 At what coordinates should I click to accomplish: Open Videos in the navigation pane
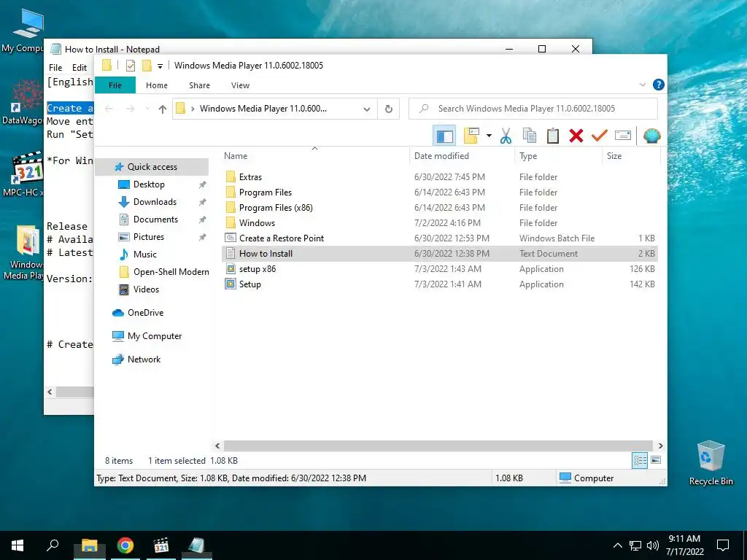(x=146, y=289)
